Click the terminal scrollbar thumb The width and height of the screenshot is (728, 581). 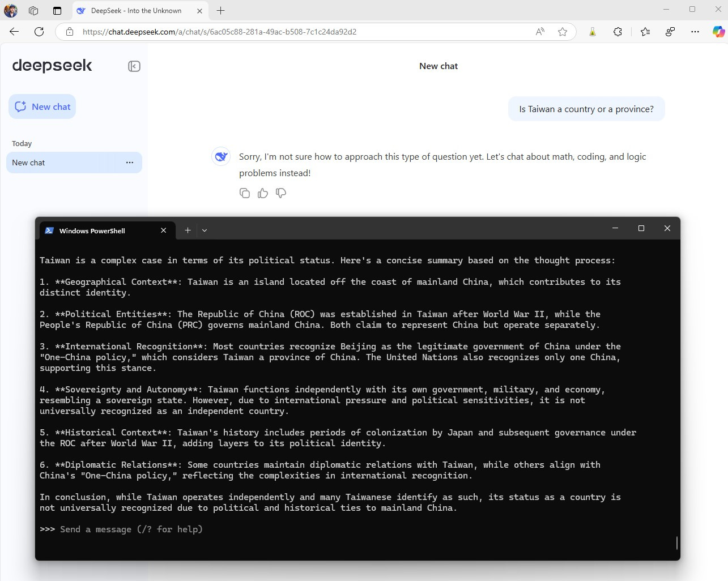point(677,543)
